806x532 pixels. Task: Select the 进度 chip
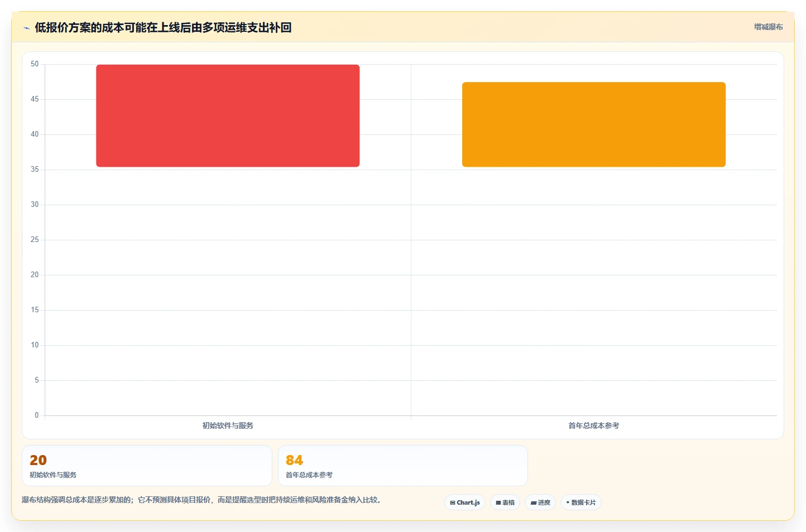point(540,502)
